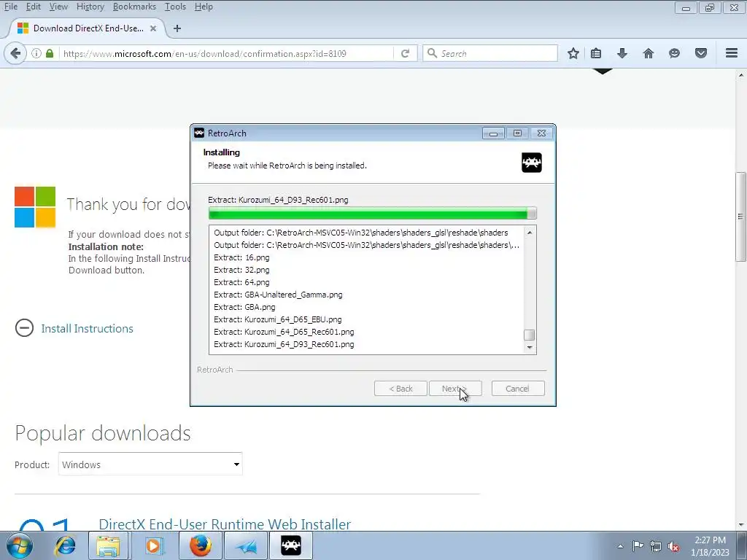The height and width of the screenshot is (560, 747).
Task: Click Cancel in the RetroArch installer
Action: (x=518, y=389)
